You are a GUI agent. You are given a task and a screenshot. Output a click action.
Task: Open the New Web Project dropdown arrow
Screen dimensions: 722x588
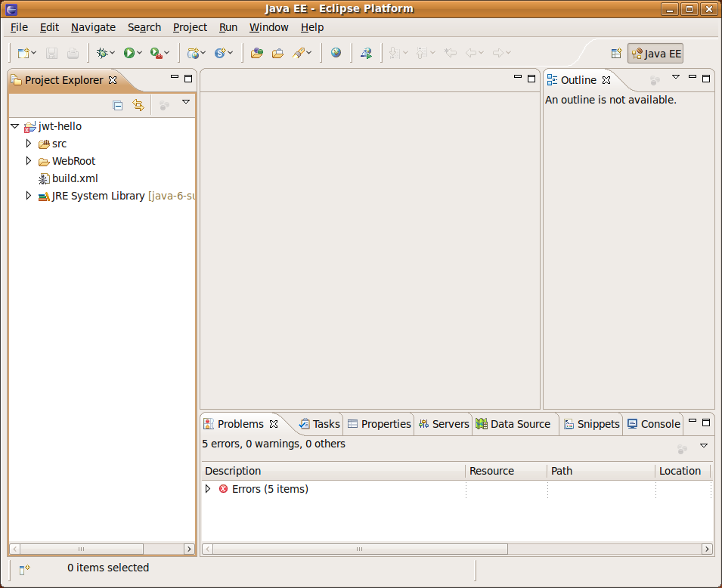click(x=203, y=53)
